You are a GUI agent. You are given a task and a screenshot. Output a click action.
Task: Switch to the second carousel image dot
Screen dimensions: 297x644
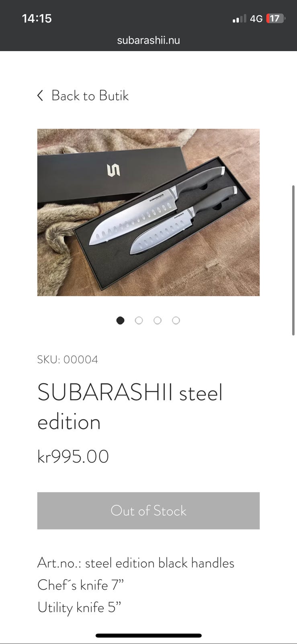(139, 320)
